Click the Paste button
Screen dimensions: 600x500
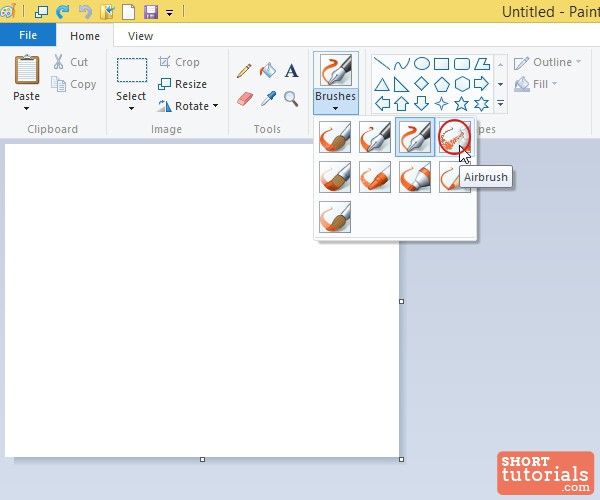point(26,70)
